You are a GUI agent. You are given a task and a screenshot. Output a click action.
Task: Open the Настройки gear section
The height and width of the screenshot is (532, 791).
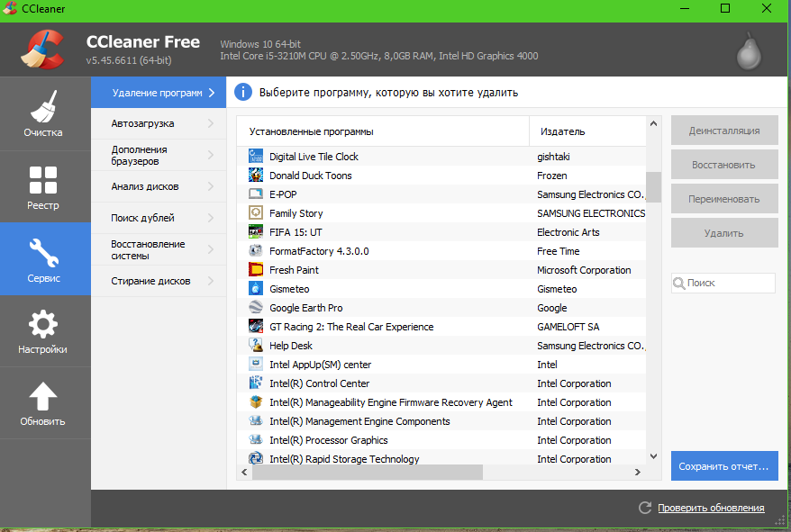click(x=43, y=331)
